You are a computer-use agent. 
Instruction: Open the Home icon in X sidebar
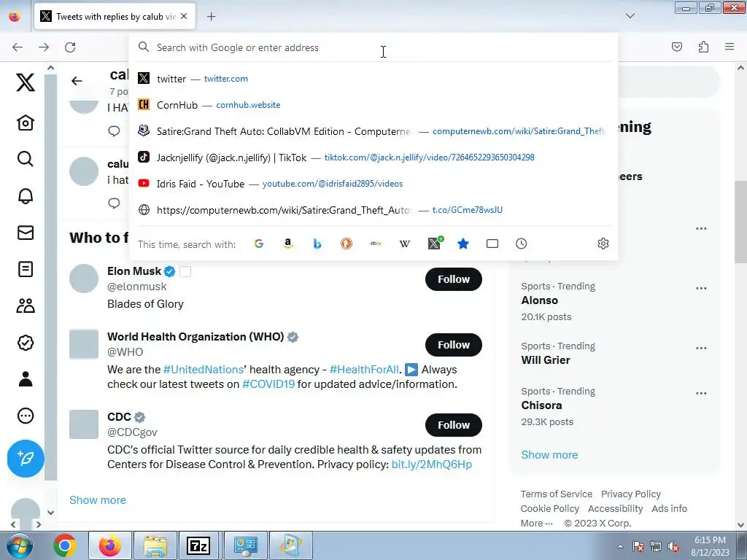click(26, 122)
